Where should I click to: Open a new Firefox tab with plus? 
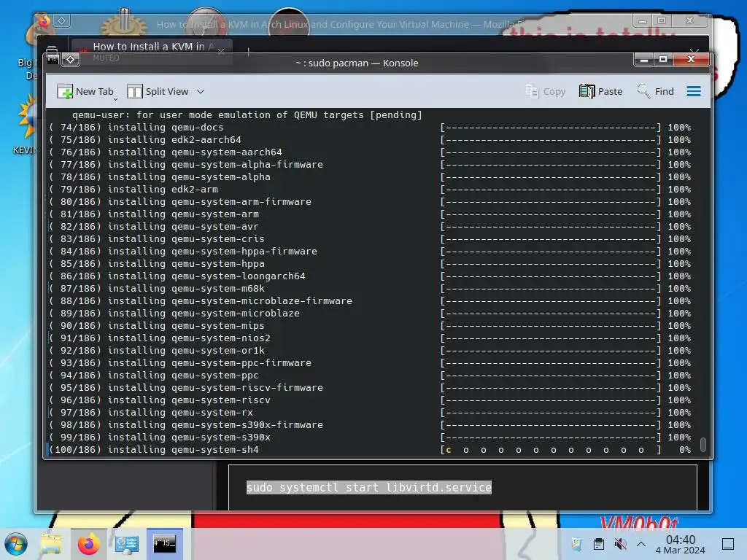pos(248,51)
